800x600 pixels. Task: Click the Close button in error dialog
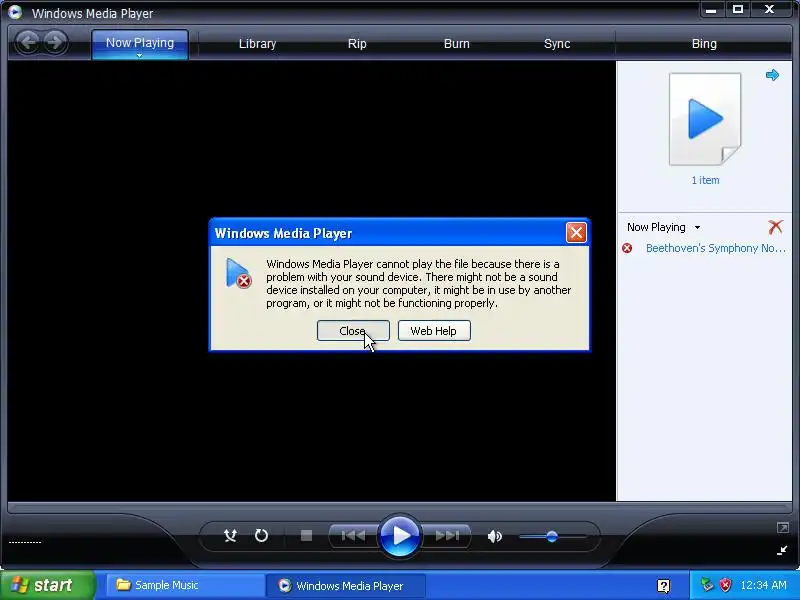point(353,331)
